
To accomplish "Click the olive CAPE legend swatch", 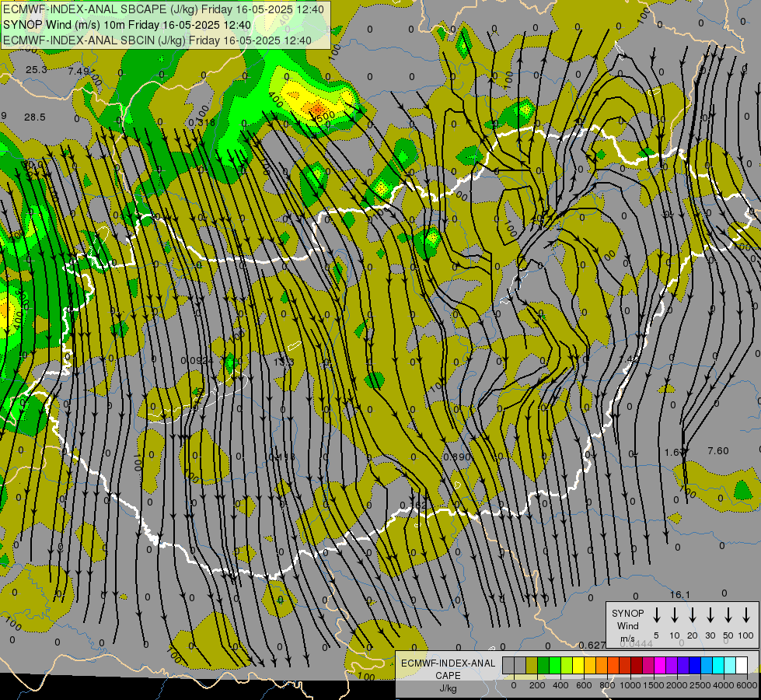I will pos(532,665).
